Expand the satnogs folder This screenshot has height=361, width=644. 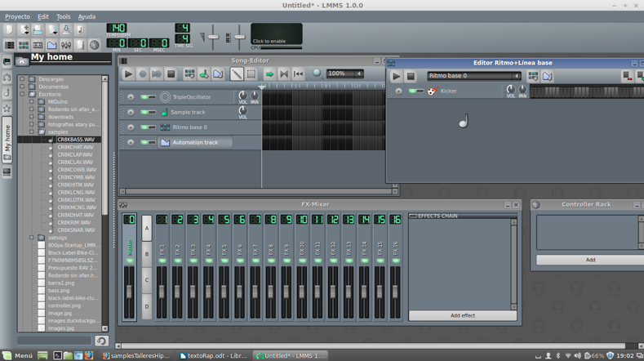pos(32,238)
